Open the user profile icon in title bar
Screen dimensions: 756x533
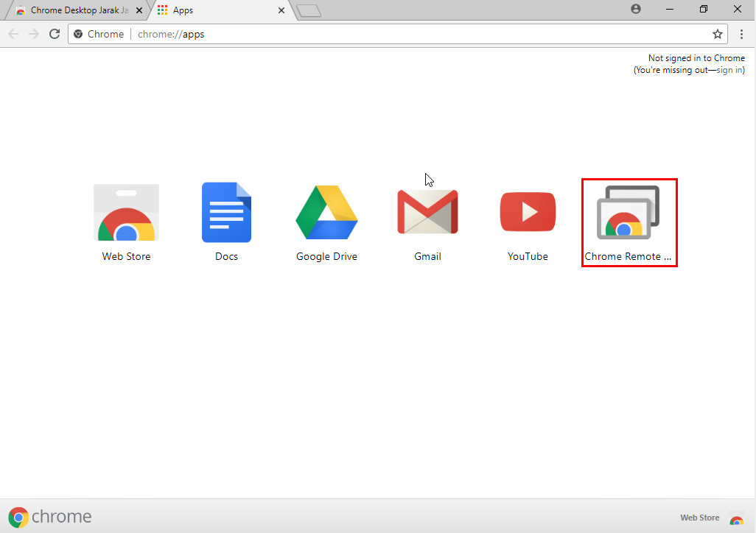[x=636, y=9]
